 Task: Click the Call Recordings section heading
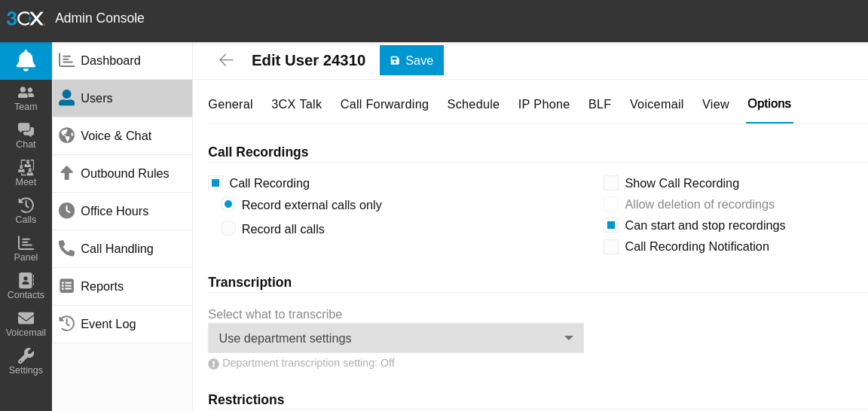pyautogui.click(x=258, y=152)
